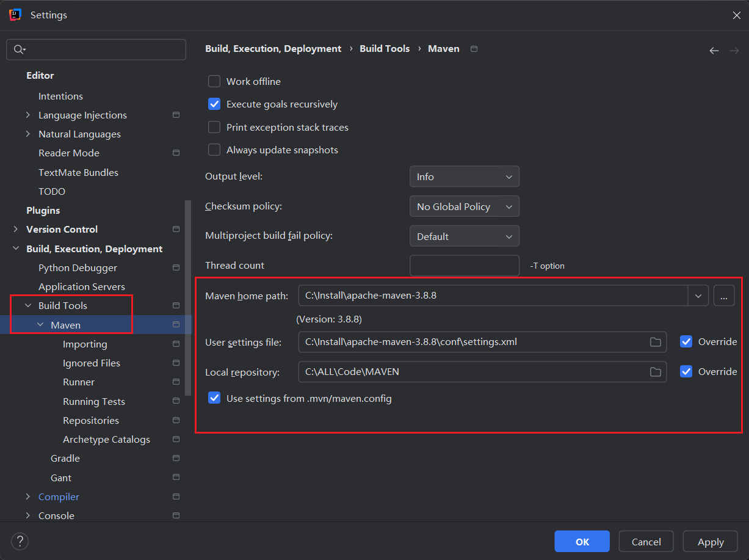
Task: Open the Output level dropdown
Action: coord(465,176)
